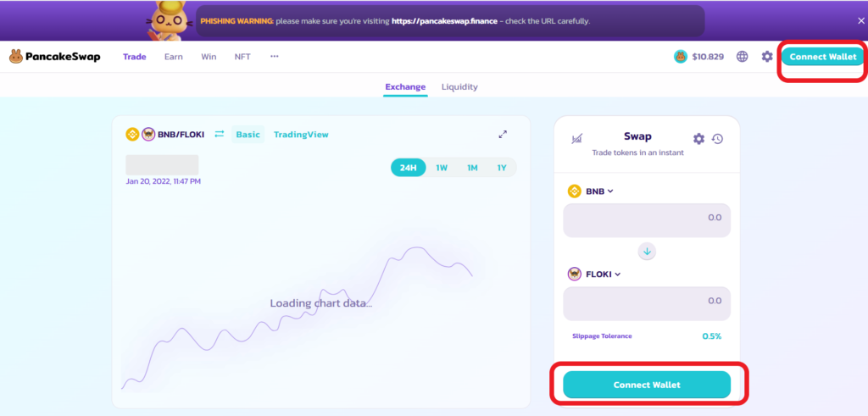Switch to the Exchange tab
The image size is (868, 416).
[405, 87]
